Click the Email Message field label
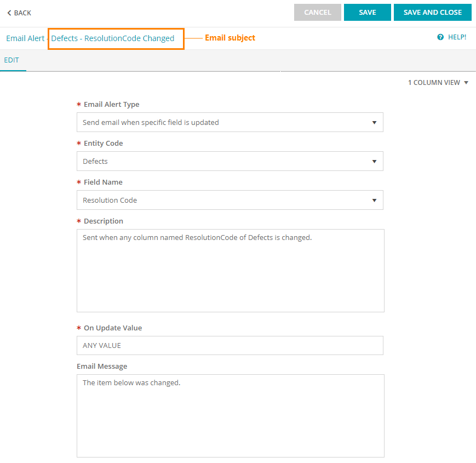The image size is (476, 463). [105, 366]
